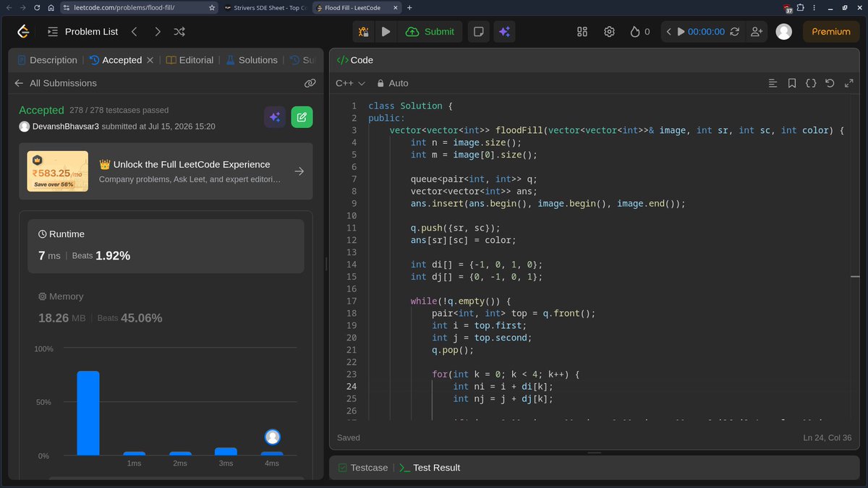Bookmark the page with star icon
The image size is (868, 488).
211,7
